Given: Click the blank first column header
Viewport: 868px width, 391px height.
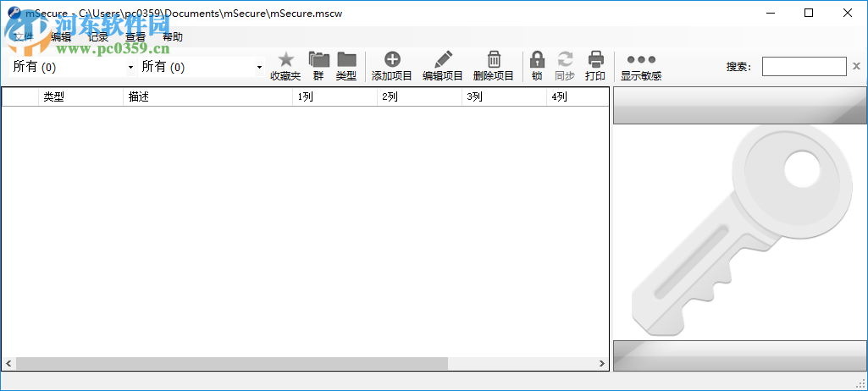Looking at the screenshot, I should pos(20,97).
